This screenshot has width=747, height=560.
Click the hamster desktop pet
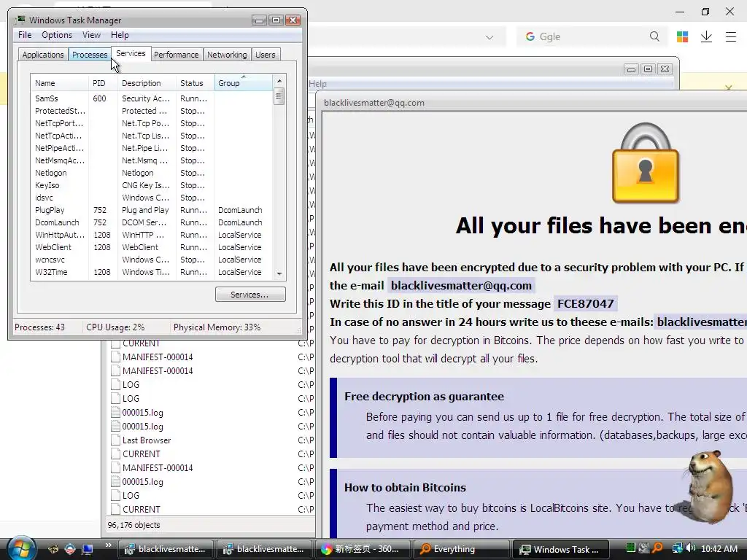[708, 486]
